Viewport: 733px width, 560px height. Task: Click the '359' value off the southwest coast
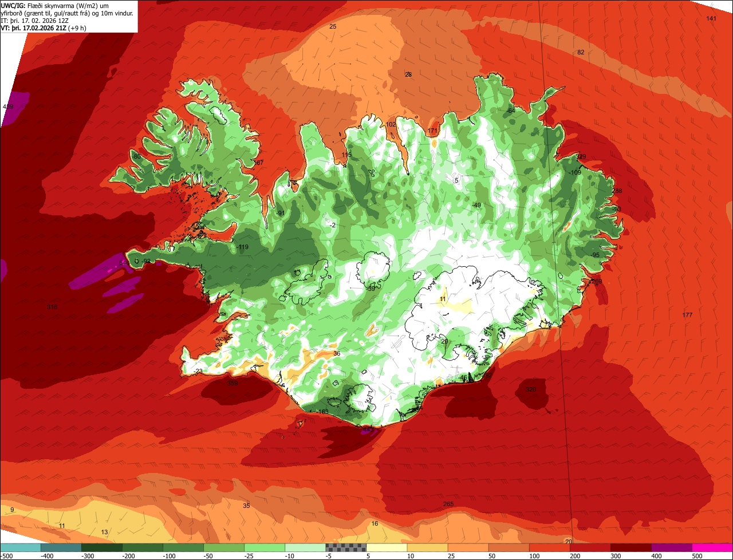[232, 384]
